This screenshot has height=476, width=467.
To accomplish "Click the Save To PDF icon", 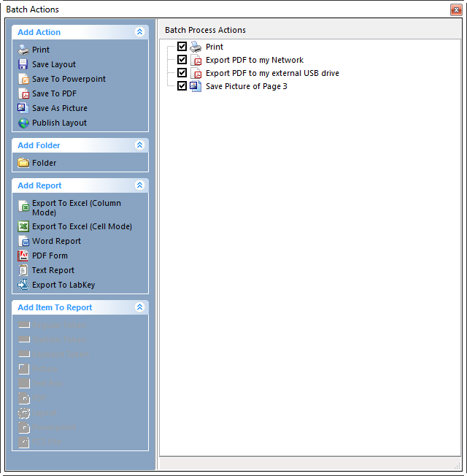I will [x=23, y=93].
